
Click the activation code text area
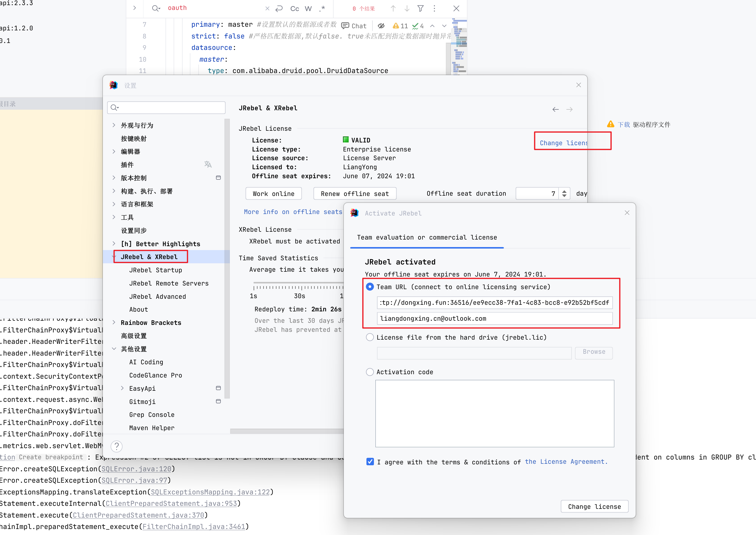495,414
